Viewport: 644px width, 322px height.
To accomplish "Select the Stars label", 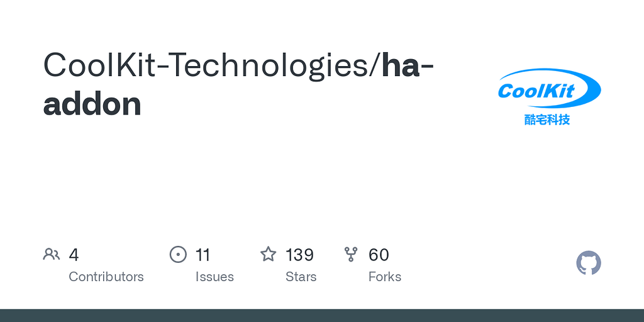I will [301, 277].
